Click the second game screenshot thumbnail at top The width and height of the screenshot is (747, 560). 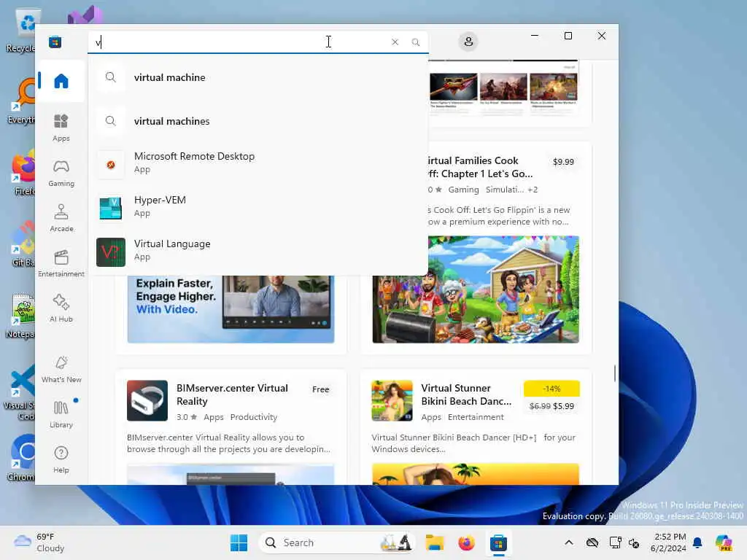coord(503,87)
